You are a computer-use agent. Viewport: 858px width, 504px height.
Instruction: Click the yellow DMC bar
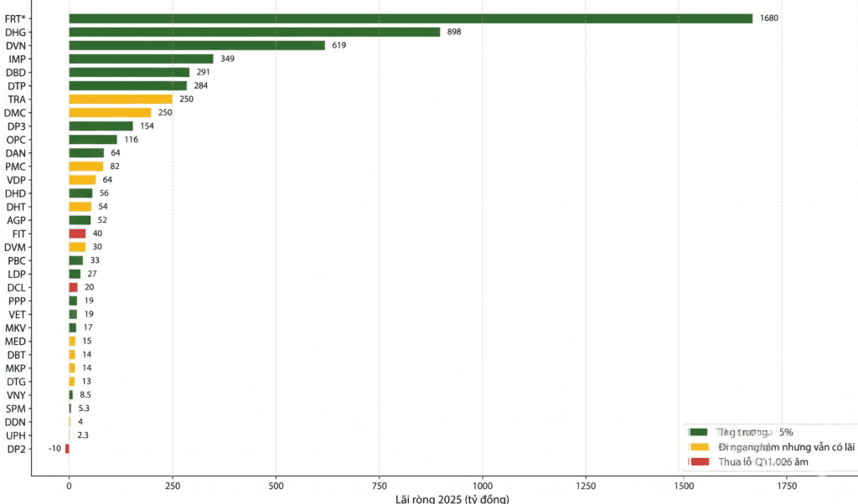tap(110, 113)
